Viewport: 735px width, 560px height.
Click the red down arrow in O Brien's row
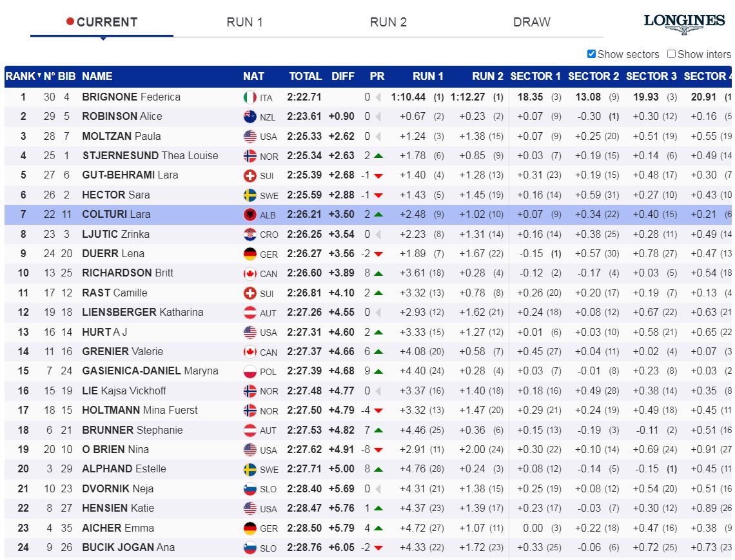(x=378, y=450)
